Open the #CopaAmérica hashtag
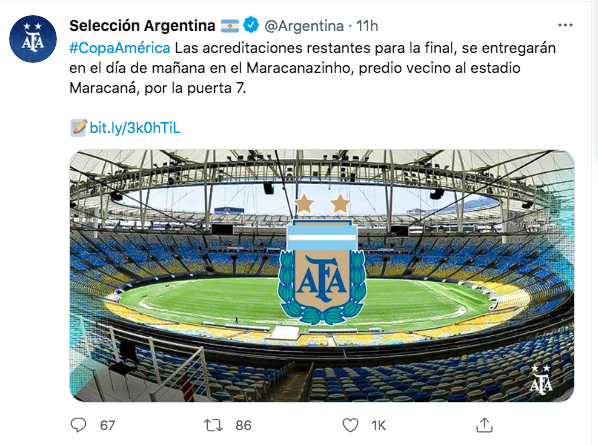Viewport: 598px width, 445px height. (x=120, y=48)
